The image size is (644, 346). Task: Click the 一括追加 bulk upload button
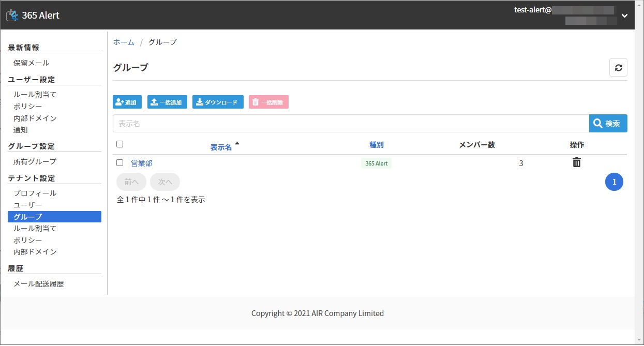tap(167, 102)
